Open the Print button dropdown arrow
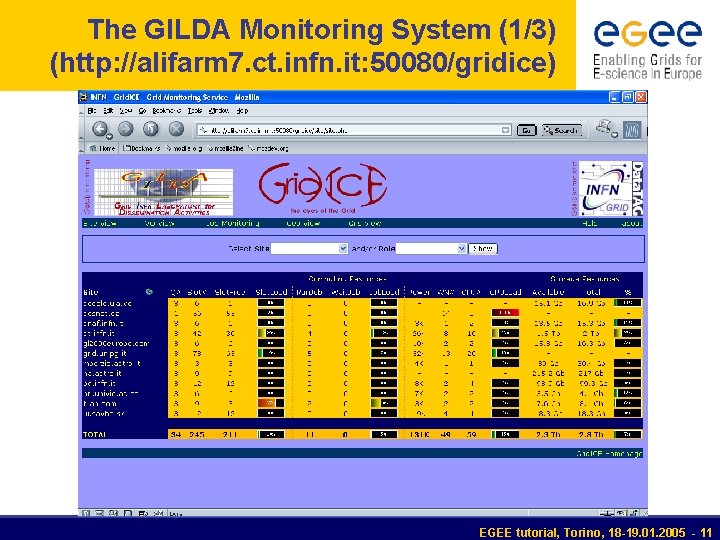This screenshot has width=720, height=540. click(x=614, y=135)
